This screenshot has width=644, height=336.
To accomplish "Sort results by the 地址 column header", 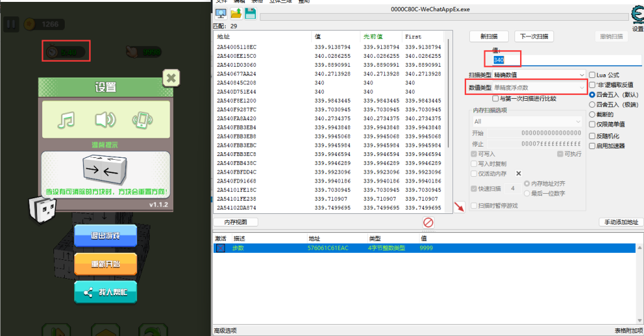I will pyautogui.click(x=262, y=36).
